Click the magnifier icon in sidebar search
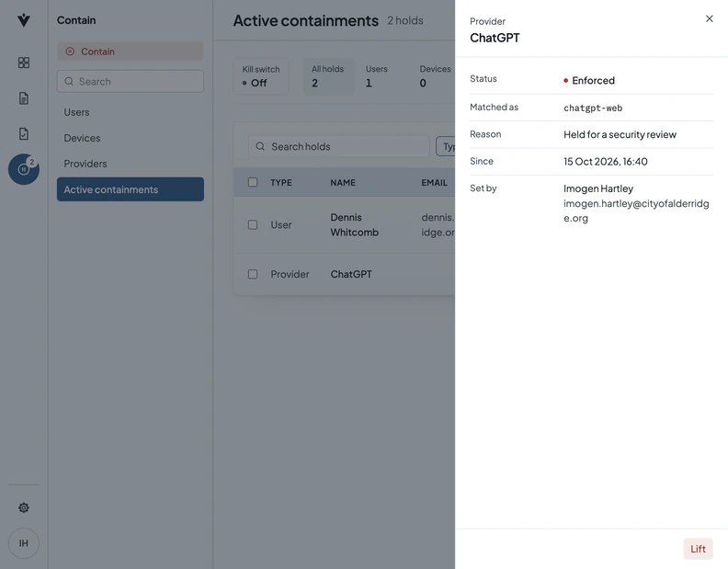This screenshot has height=569, width=728. 69,81
